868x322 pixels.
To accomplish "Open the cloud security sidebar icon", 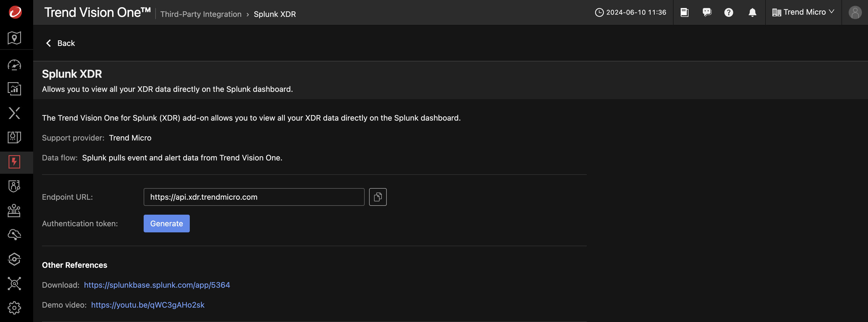I will click(14, 235).
